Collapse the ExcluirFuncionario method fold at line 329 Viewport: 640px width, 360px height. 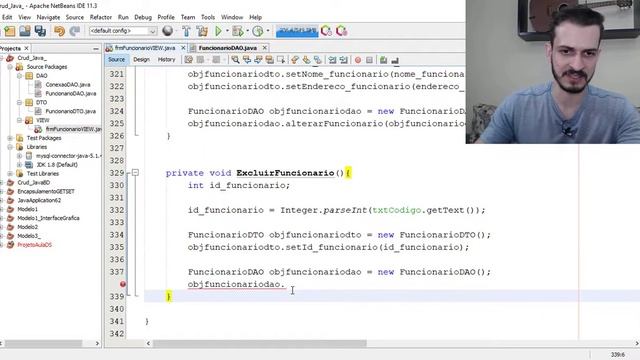click(136, 173)
